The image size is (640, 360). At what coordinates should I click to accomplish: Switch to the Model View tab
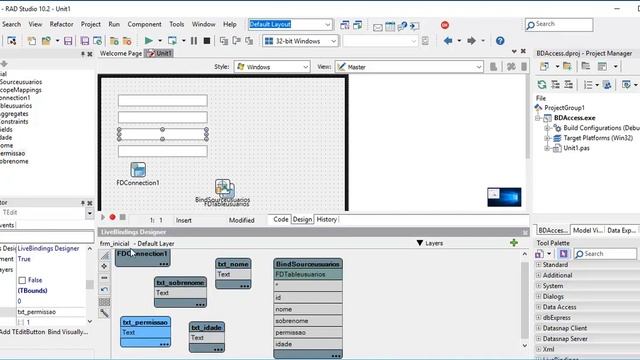click(x=588, y=230)
